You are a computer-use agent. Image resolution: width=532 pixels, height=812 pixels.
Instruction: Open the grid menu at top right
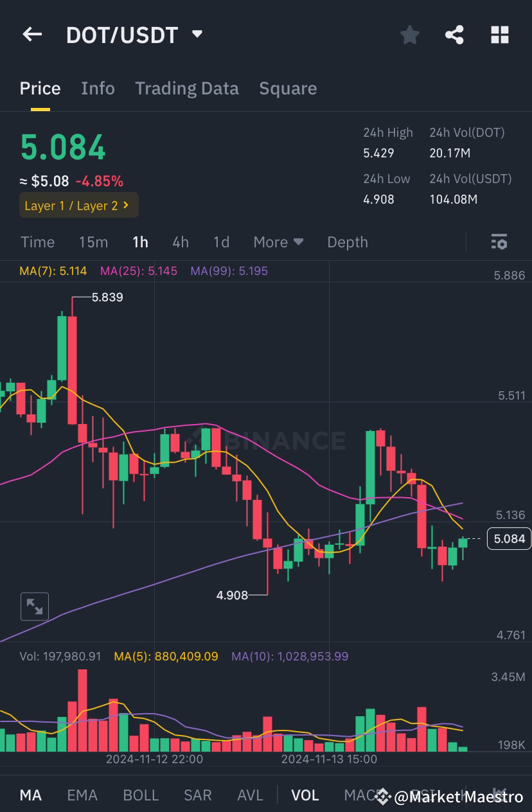click(x=499, y=35)
